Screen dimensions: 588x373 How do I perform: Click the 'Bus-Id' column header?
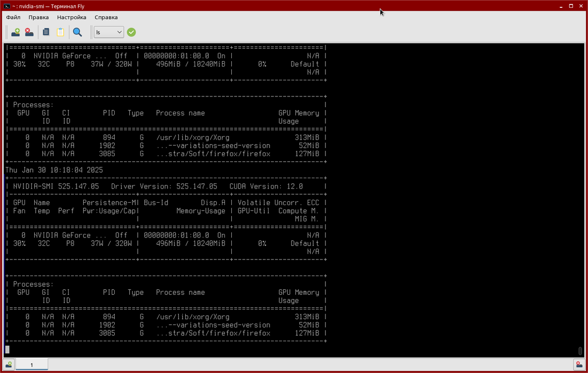156,203
